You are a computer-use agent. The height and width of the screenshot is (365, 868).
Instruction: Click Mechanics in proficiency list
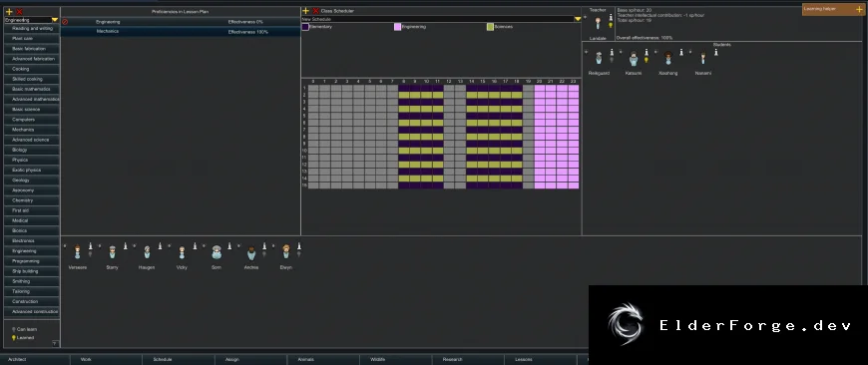tap(32, 130)
